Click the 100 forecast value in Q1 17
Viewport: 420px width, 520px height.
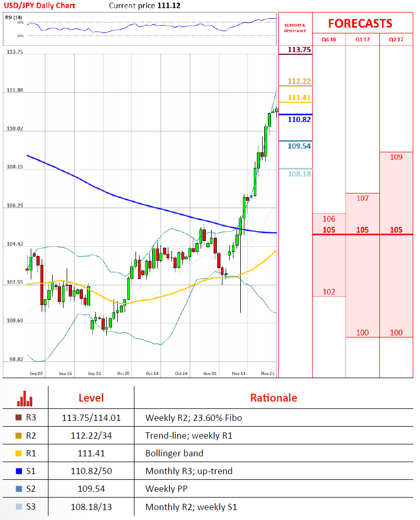362,333
